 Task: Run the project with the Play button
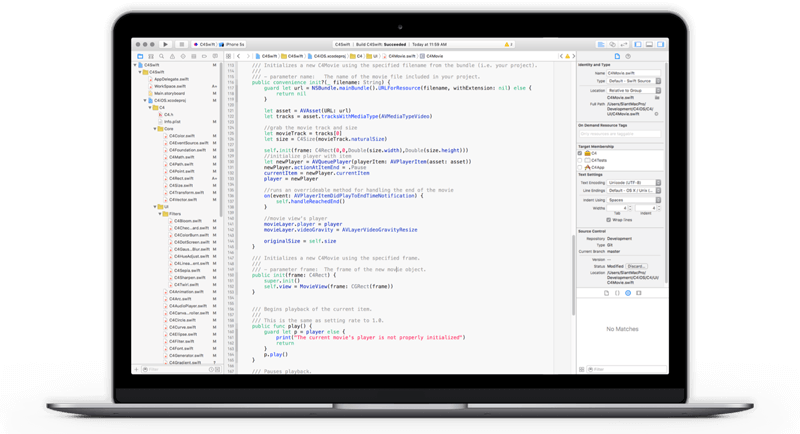pyautogui.click(x=165, y=44)
